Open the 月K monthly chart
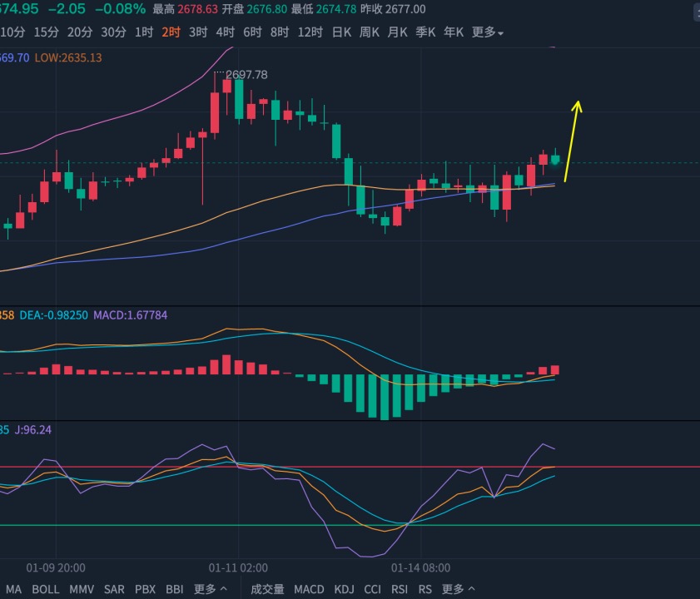 [397, 32]
